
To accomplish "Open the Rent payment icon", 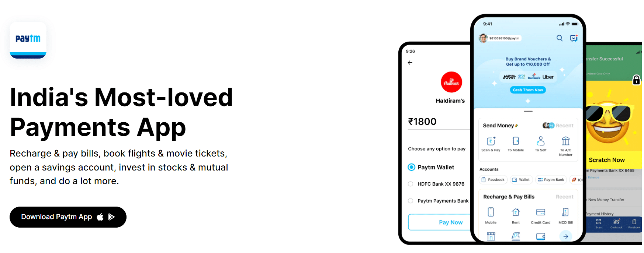I will [x=516, y=212].
